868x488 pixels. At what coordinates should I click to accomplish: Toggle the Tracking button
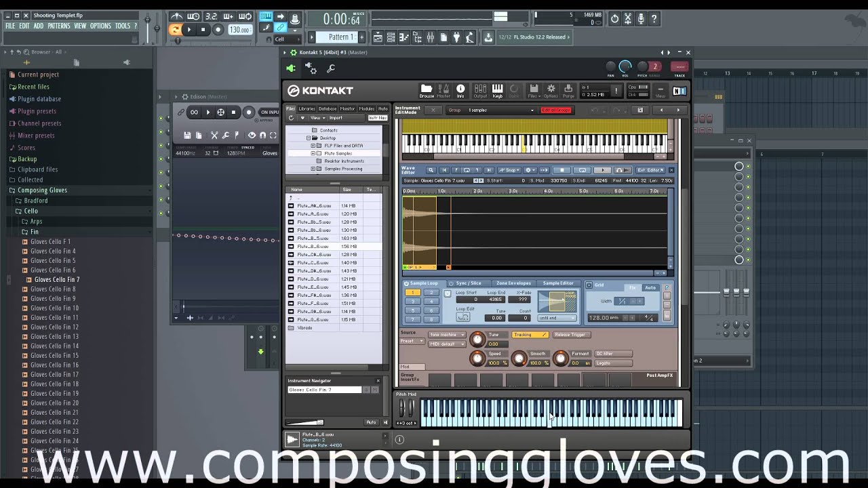530,335
